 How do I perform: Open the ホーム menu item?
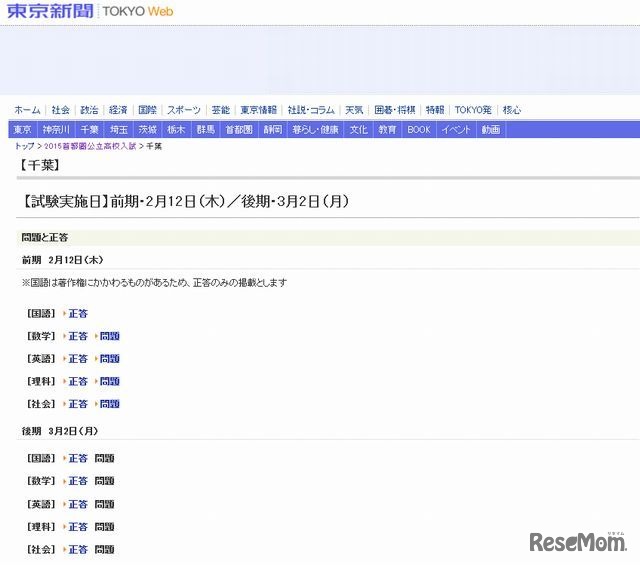pos(27,110)
